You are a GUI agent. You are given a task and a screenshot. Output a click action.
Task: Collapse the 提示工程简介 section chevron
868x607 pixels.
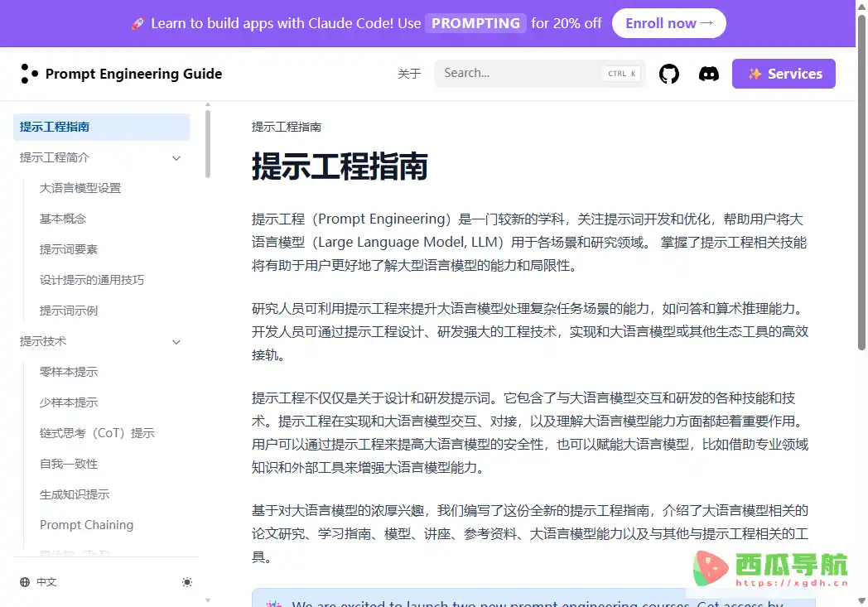point(176,158)
